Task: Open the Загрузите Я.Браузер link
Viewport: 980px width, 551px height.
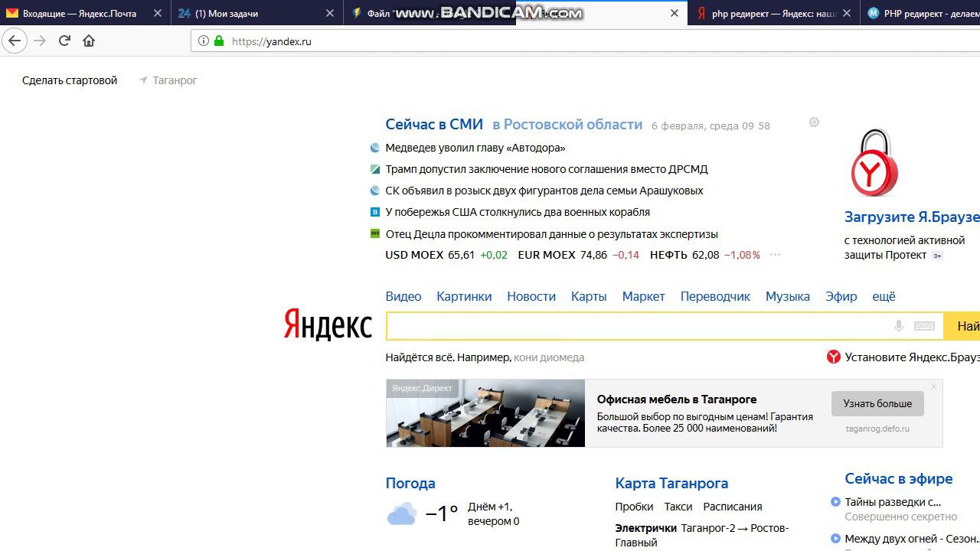Action: (912, 217)
